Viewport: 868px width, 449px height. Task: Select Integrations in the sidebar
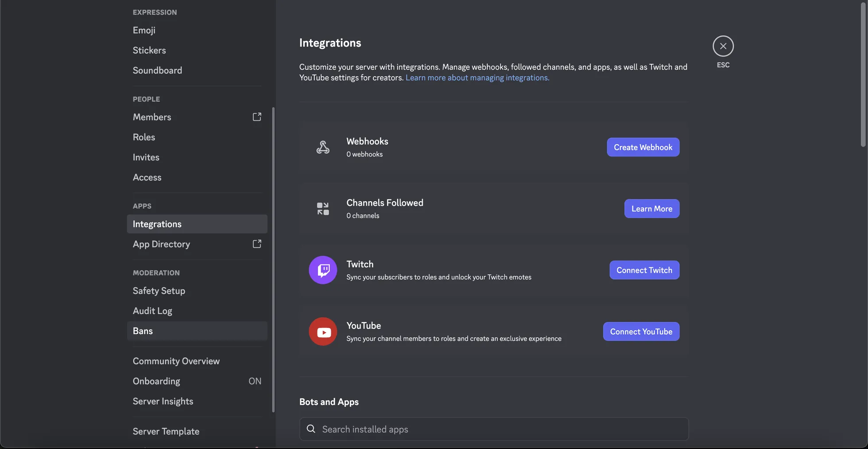tap(197, 224)
